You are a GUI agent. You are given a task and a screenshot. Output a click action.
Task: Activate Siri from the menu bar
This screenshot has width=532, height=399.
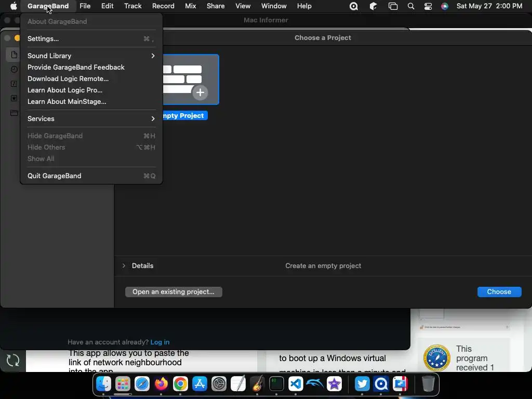445,6
